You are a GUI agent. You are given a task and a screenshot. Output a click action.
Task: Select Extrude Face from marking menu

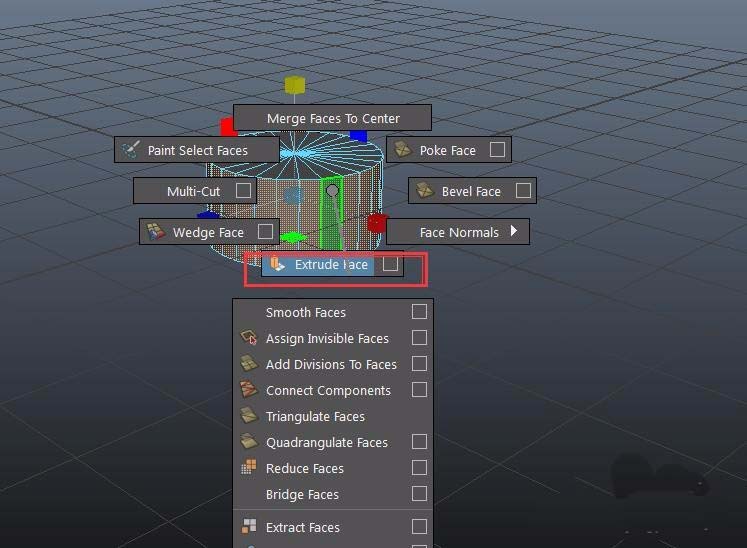[333, 264]
